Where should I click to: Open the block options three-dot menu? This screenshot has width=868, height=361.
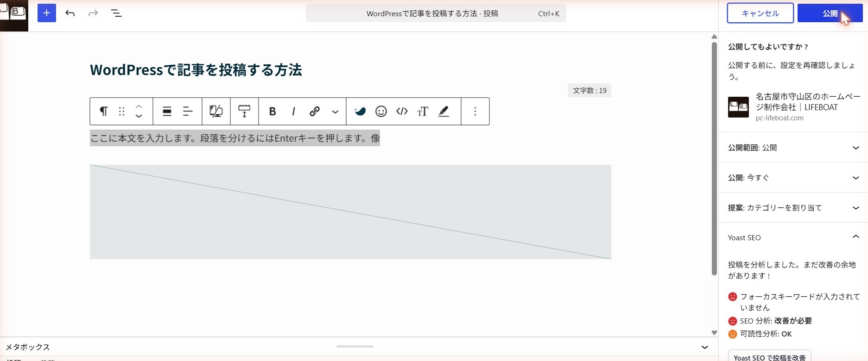pyautogui.click(x=475, y=111)
